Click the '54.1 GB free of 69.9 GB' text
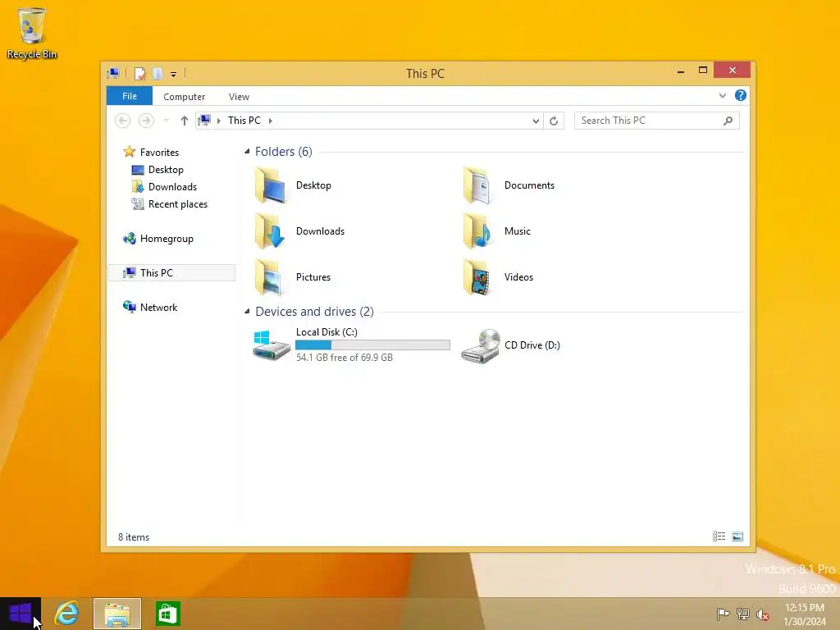The height and width of the screenshot is (630, 840). [345, 358]
